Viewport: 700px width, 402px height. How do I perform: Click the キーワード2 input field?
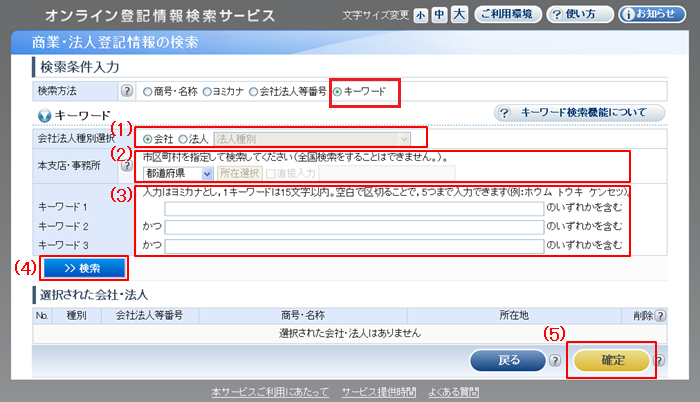click(354, 227)
